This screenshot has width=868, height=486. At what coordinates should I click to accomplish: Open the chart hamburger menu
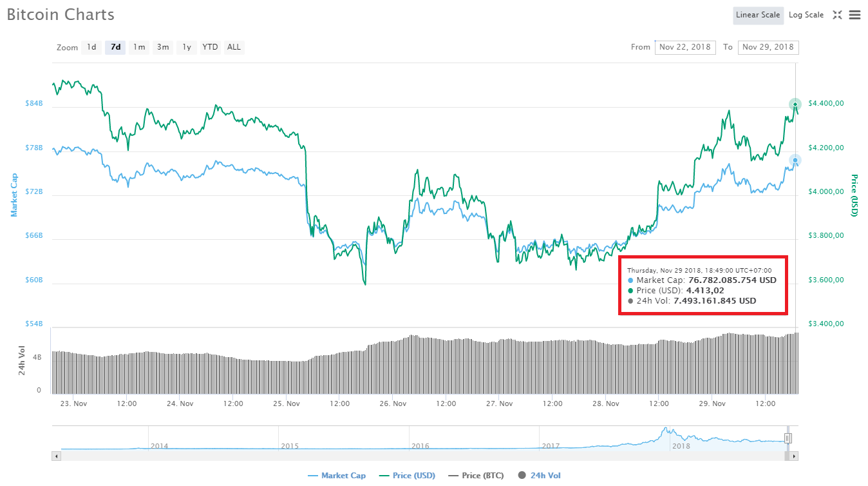click(856, 15)
